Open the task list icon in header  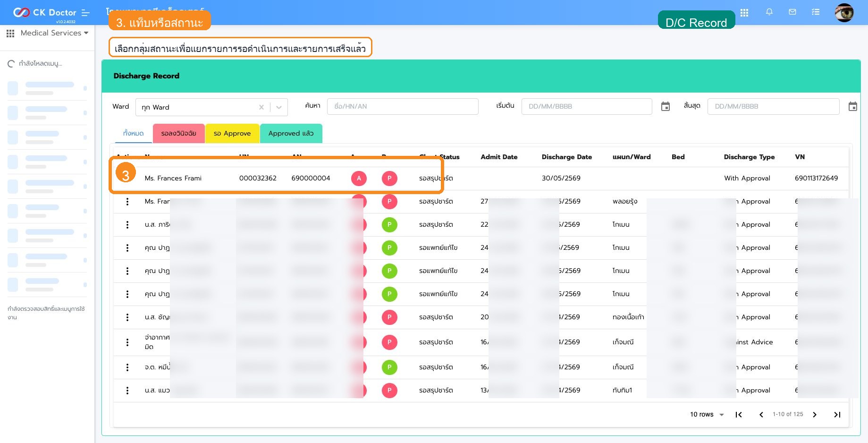point(816,12)
